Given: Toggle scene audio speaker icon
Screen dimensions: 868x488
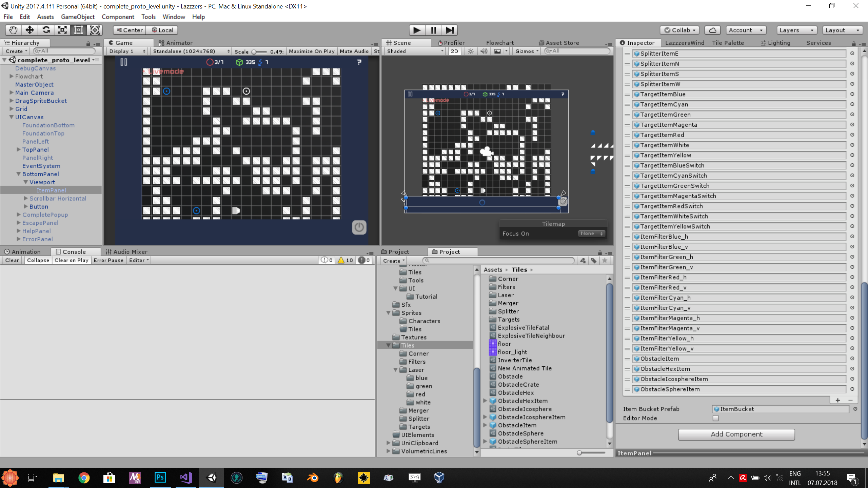Looking at the screenshot, I should 484,51.
